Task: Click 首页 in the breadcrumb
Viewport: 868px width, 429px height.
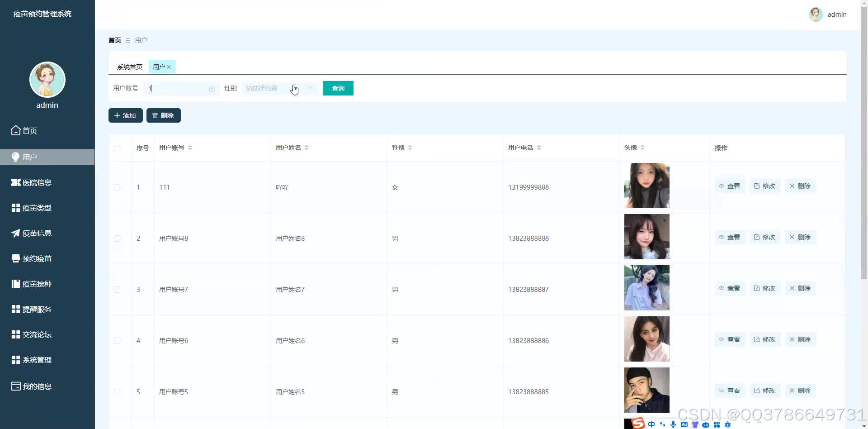Action: coord(115,40)
